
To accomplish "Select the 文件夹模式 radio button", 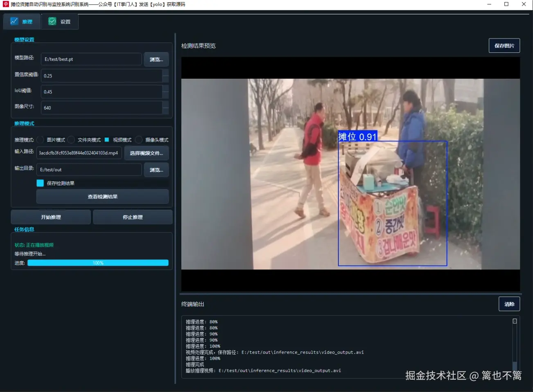I will 71,140.
